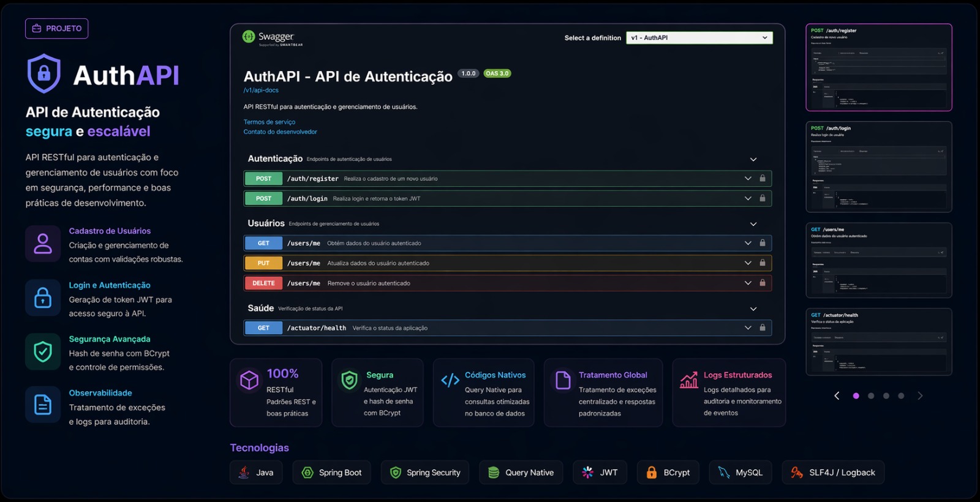Viewport: 980px width, 502px height.
Task: Click the Swagger logo icon
Action: pos(249,37)
